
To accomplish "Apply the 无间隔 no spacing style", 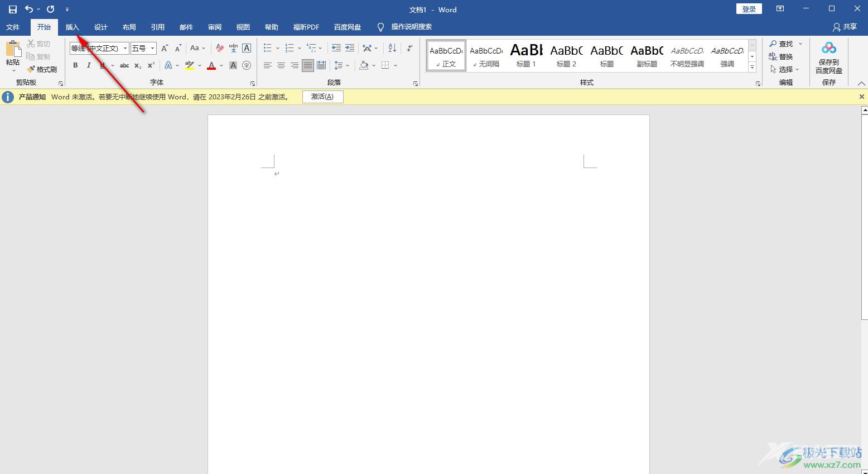I will point(486,55).
